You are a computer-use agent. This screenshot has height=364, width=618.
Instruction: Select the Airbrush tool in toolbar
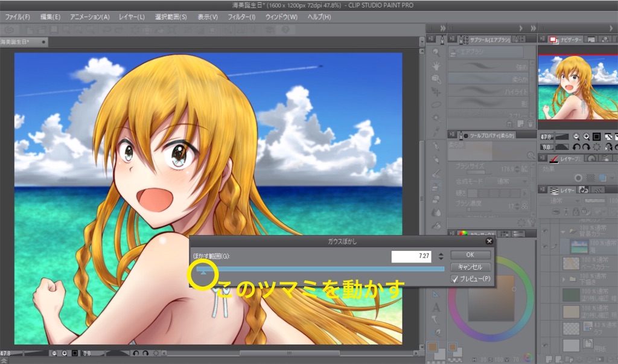(x=436, y=186)
